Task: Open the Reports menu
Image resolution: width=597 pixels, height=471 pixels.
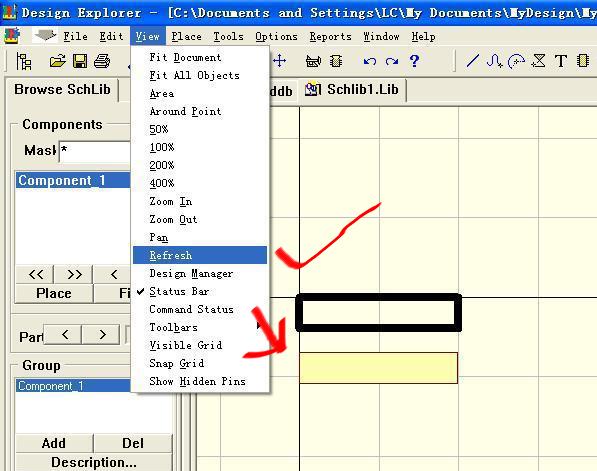Action: point(330,37)
